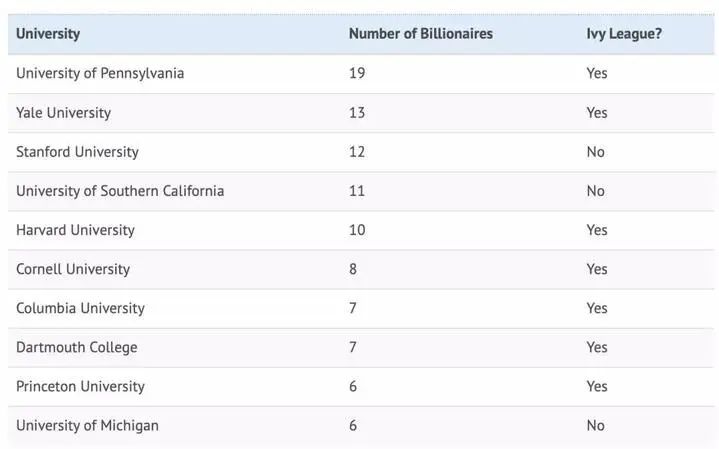The image size is (719, 449).
Task: Click the Stanford University row name
Action: (77, 152)
